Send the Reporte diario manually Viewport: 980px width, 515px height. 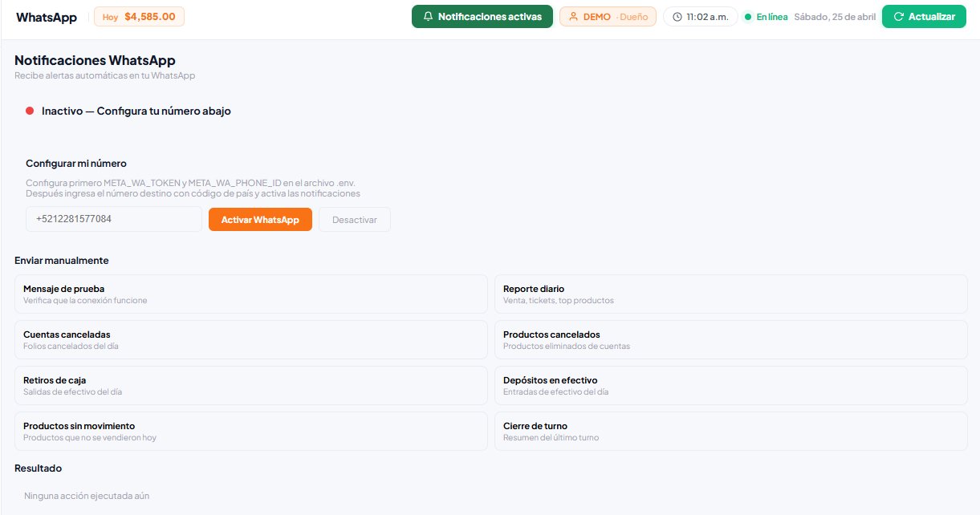730,294
